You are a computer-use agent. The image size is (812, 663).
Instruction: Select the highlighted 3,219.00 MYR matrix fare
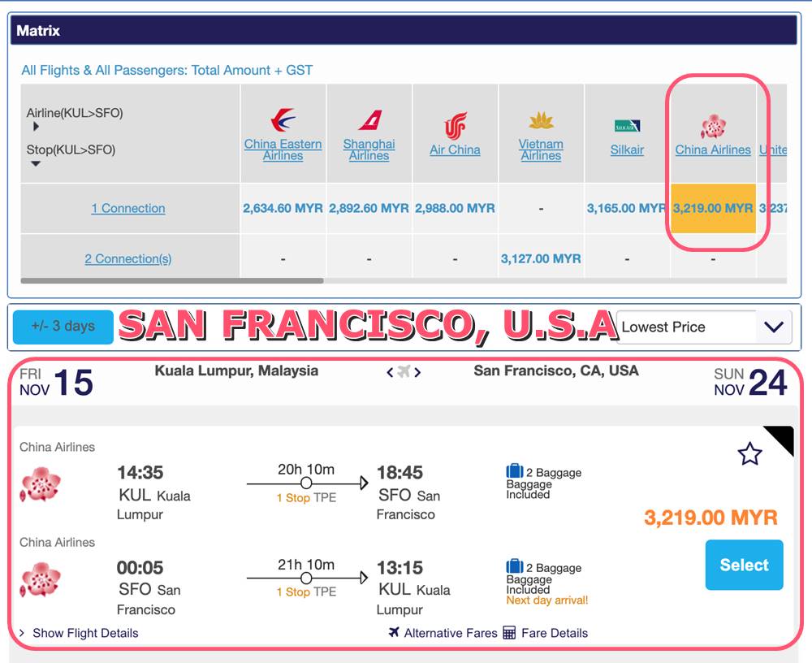click(713, 208)
